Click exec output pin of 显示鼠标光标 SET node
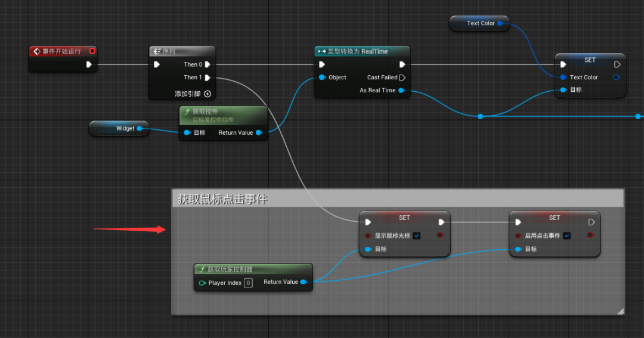Image resolution: width=644 pixels, height=338 pixels. pyautogui.click(x=441, y=222)
